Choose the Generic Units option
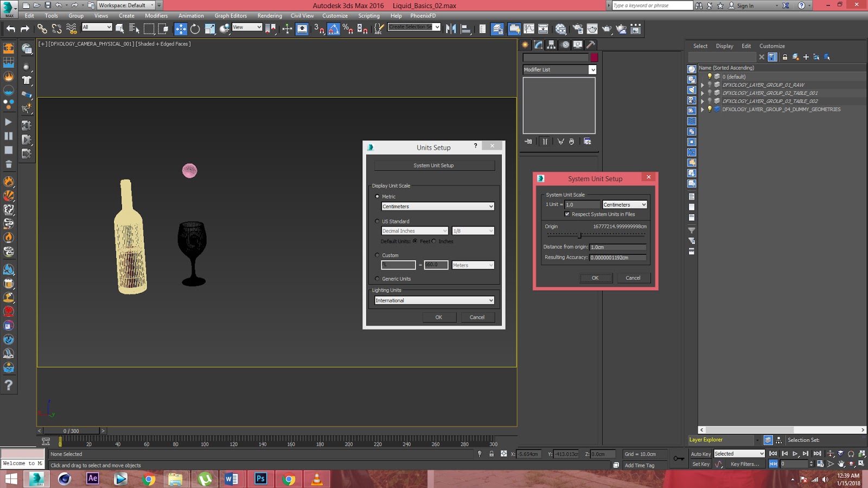Screen dimensions: 868x488 point(377,278)
